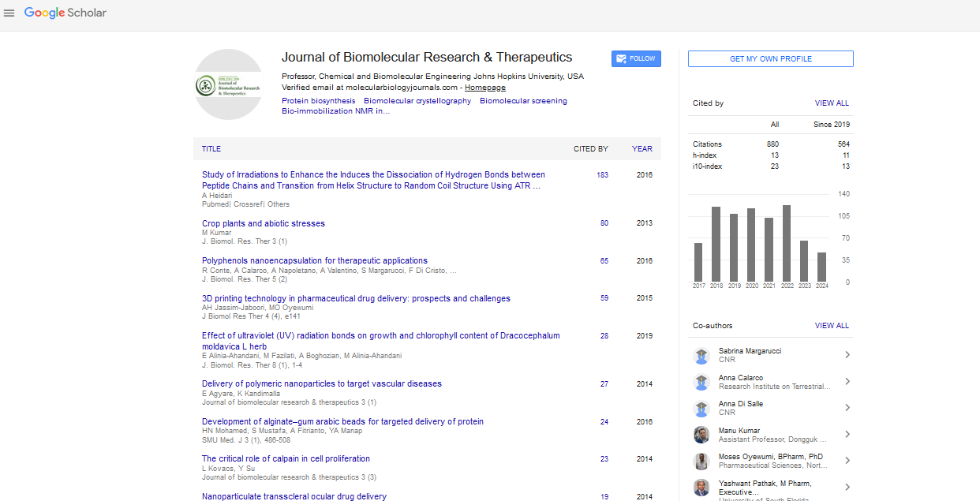Select the Since 2019 column header
The image size is (980, 501).
[832, 125]
